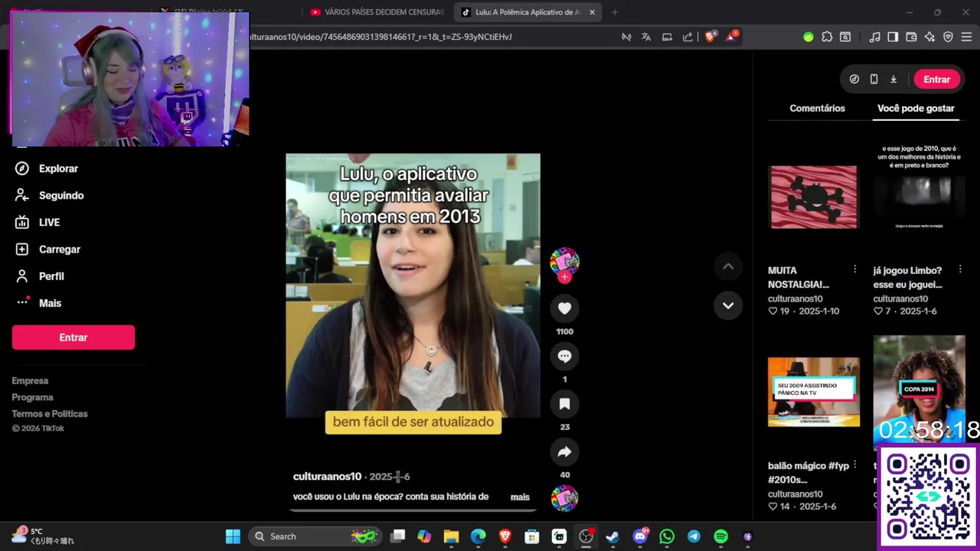Switch to the Você pode gostar tab

[916, 109]
